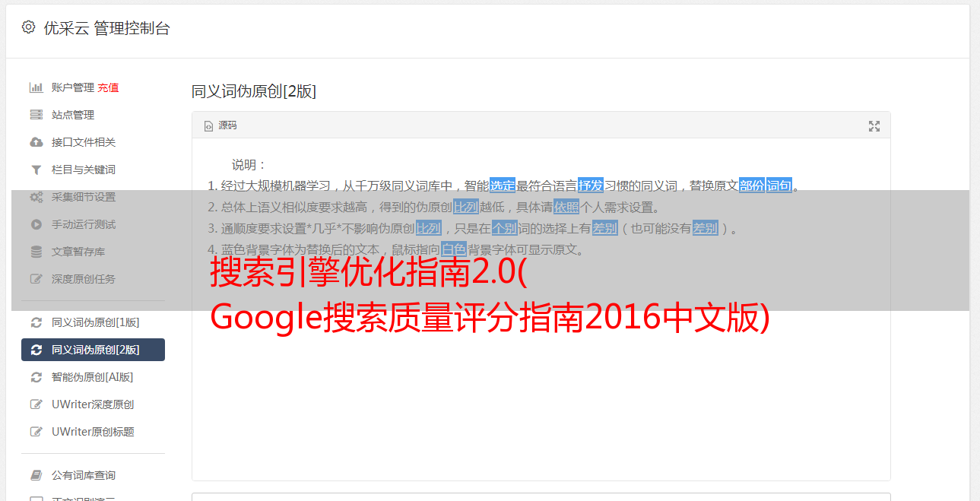Toggle fullscreen with the editor expand icon
This screenshot has height=501, width=980.
[874, 126]
